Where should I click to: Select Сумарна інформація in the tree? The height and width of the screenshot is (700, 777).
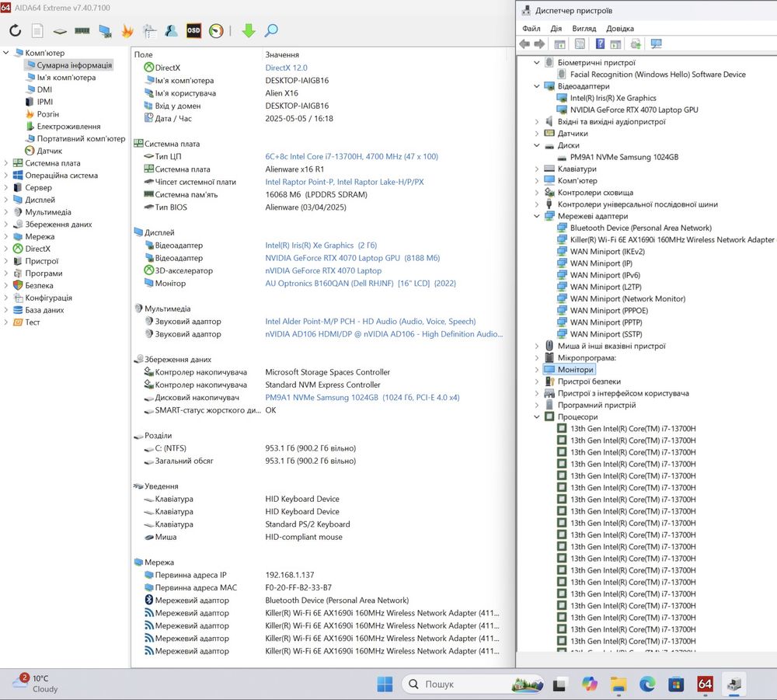pyautogui.click(x=74, y=65)
